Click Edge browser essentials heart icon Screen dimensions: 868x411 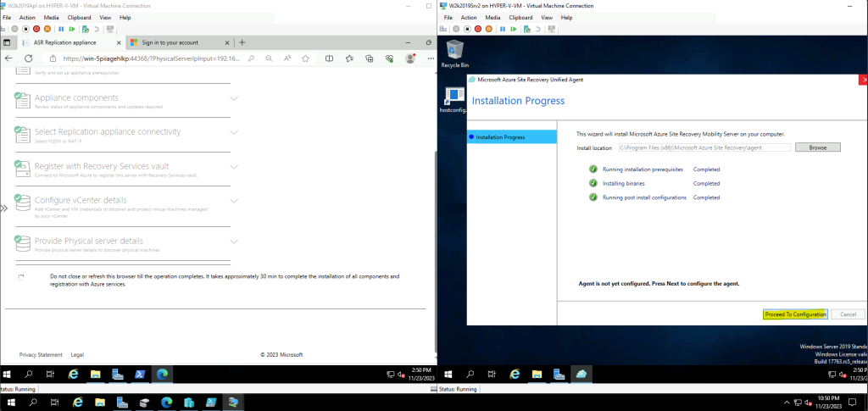tap(390, 58)
